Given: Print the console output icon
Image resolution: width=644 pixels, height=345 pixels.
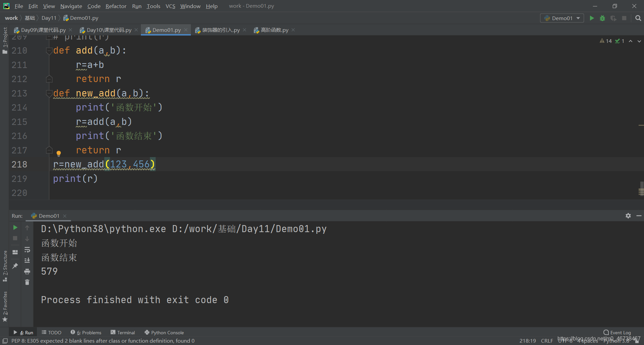Looking at the screenshot, I should point(27,271).
